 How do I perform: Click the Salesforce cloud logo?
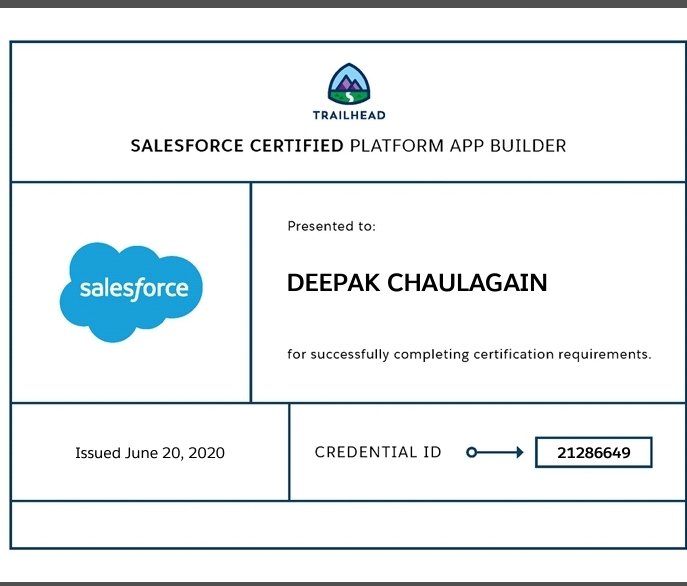click(x=131, y=292)
